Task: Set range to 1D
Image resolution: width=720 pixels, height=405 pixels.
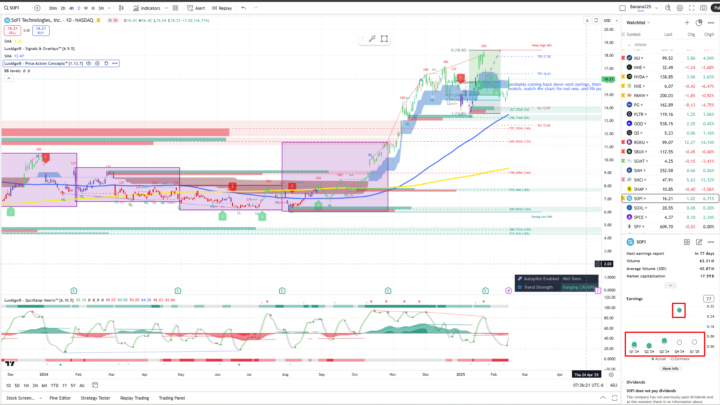Action: [x=8, y=386]
